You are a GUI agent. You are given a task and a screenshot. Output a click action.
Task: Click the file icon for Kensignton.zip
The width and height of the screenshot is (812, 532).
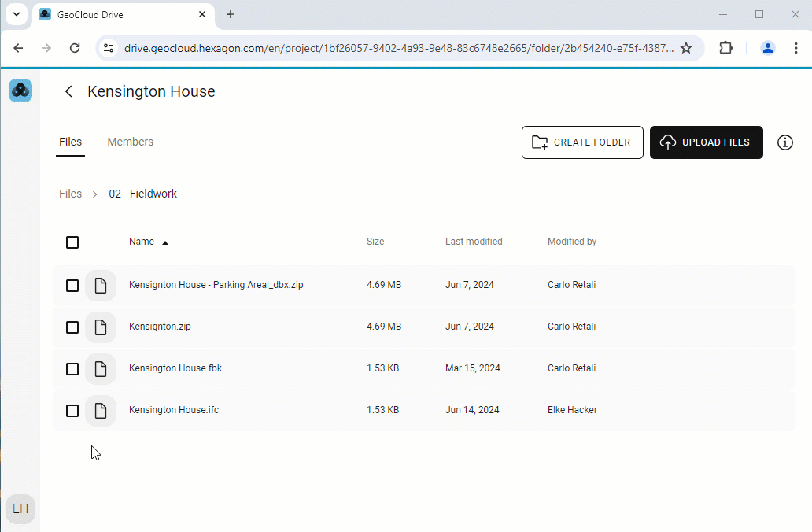pos(101,327)
